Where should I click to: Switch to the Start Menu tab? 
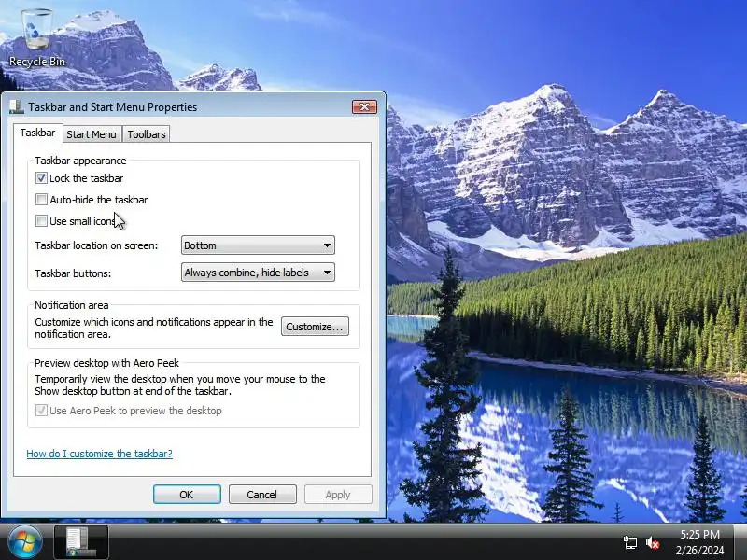(92, 134)
